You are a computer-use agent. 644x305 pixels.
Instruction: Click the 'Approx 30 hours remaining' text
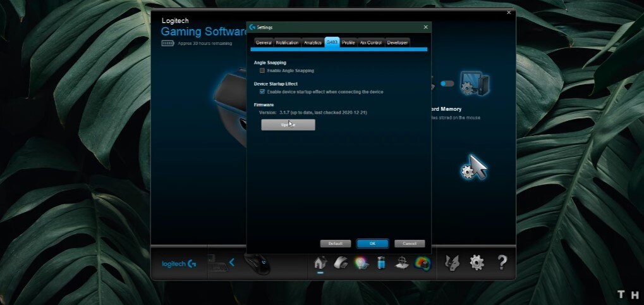(205, 43)
